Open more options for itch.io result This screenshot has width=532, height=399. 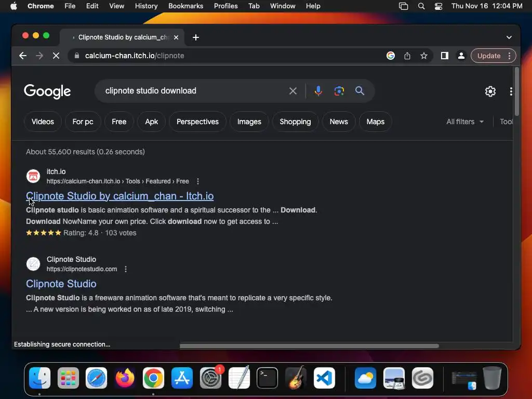(x=198, y=181)
